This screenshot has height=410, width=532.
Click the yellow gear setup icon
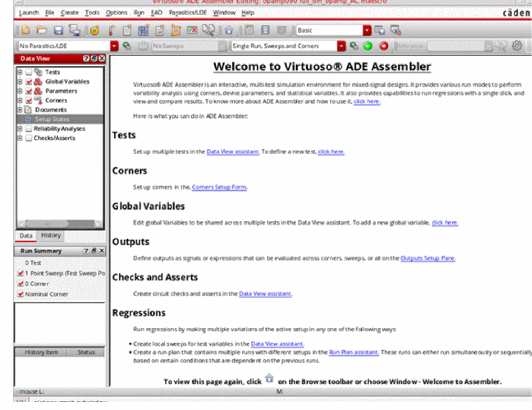95,30
